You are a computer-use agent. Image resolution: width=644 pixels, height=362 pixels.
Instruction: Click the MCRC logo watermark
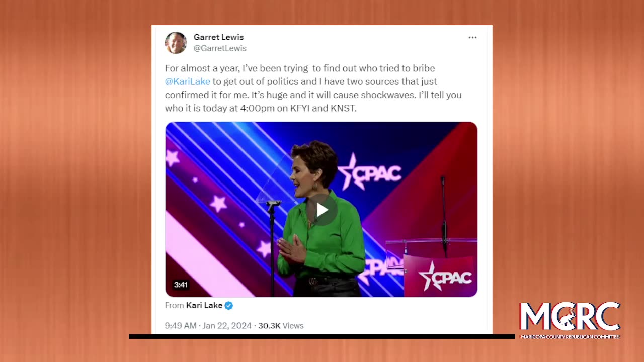tap(570, 320)
